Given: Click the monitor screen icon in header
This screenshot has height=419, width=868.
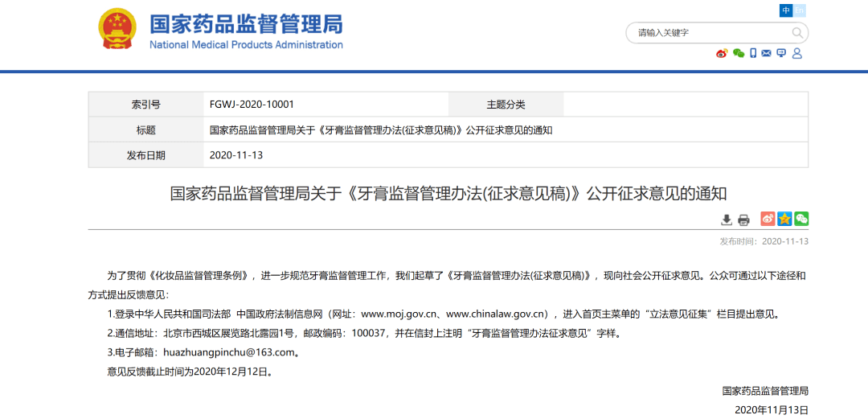Looking at the screenshot, I should 781,53.
